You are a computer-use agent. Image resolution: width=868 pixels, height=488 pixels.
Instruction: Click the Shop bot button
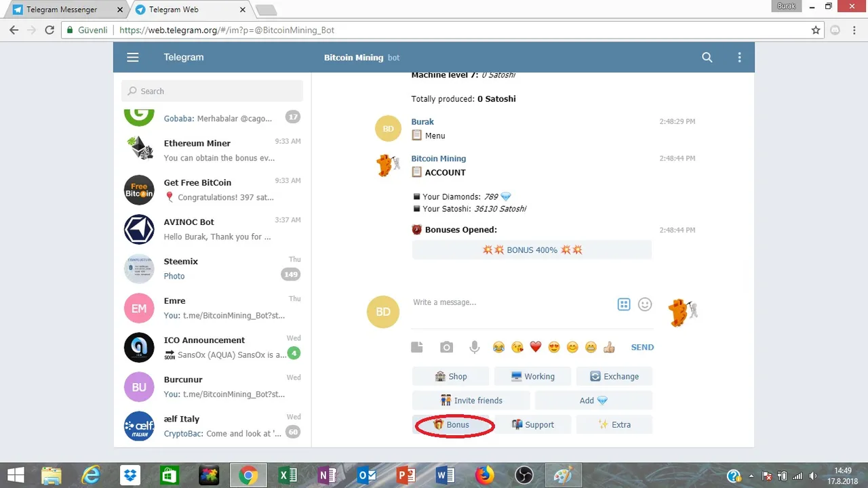pyautogui.click(x=450, y=376)
